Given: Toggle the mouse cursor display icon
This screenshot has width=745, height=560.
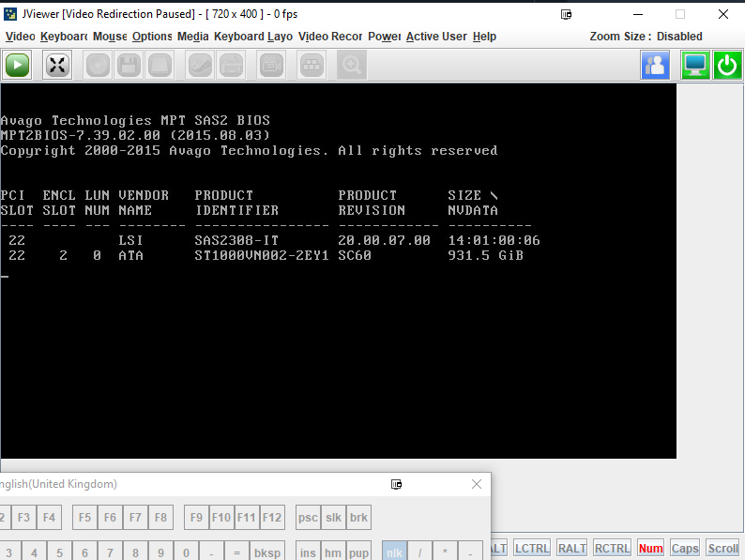Looking at the screenshot, I should pyautogui.click(x=200, y=65).
